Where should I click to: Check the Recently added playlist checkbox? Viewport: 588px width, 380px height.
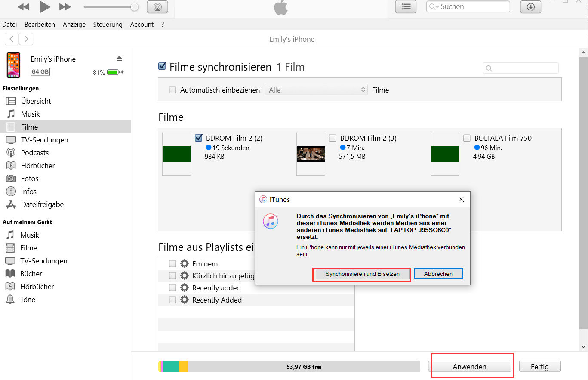[x=172, y=288]
